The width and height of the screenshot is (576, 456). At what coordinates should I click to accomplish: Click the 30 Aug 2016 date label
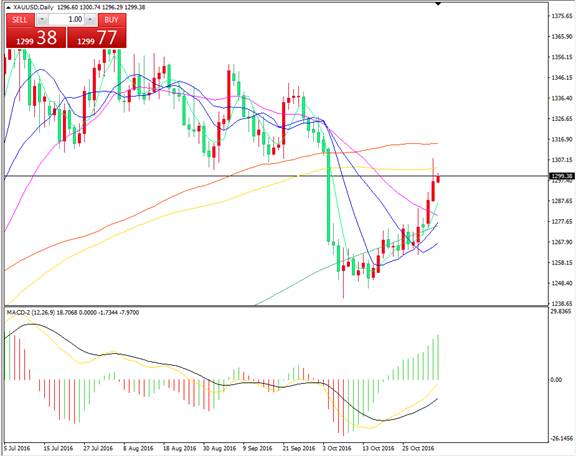click(219, 449)
